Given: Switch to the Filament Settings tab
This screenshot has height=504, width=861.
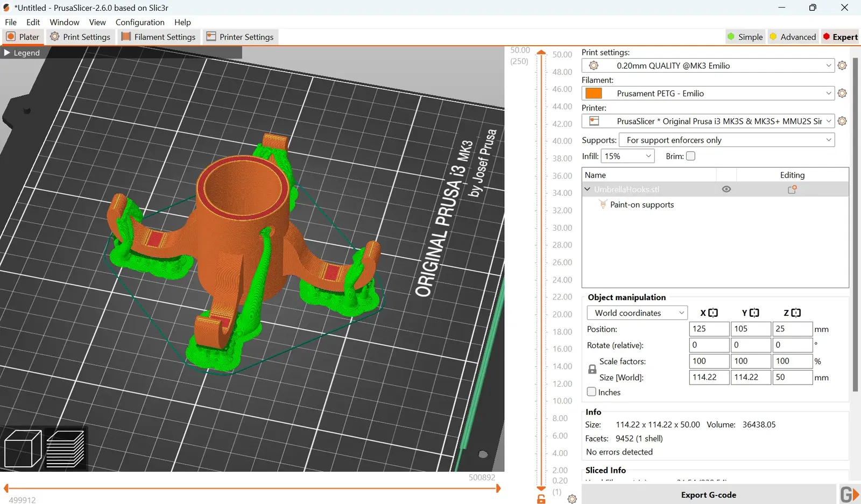Looking at the screenshot, I should click(x=158, y=37).
